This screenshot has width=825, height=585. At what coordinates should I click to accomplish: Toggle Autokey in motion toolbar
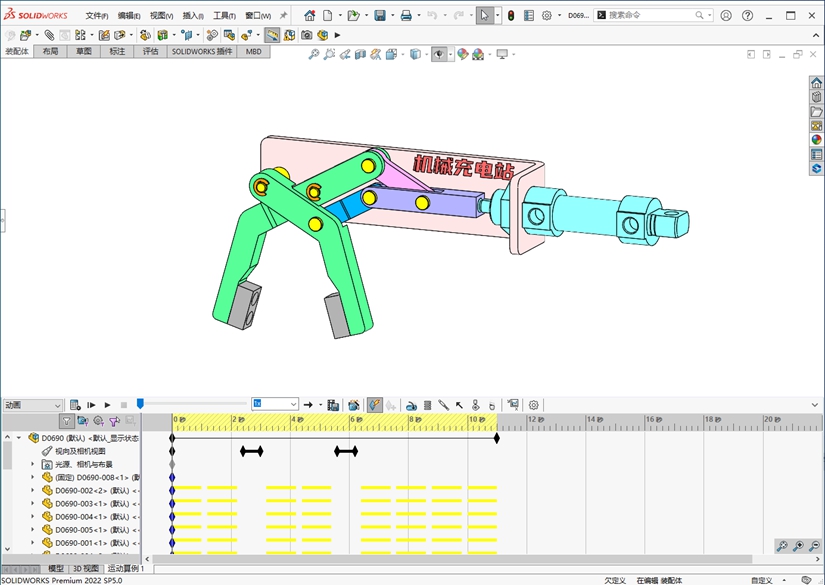point(375,405)
